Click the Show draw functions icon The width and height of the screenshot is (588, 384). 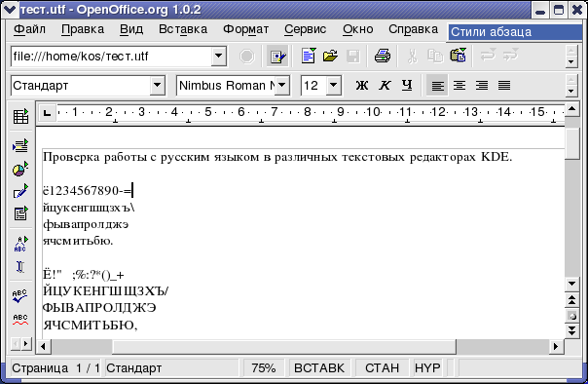[20, 191]
